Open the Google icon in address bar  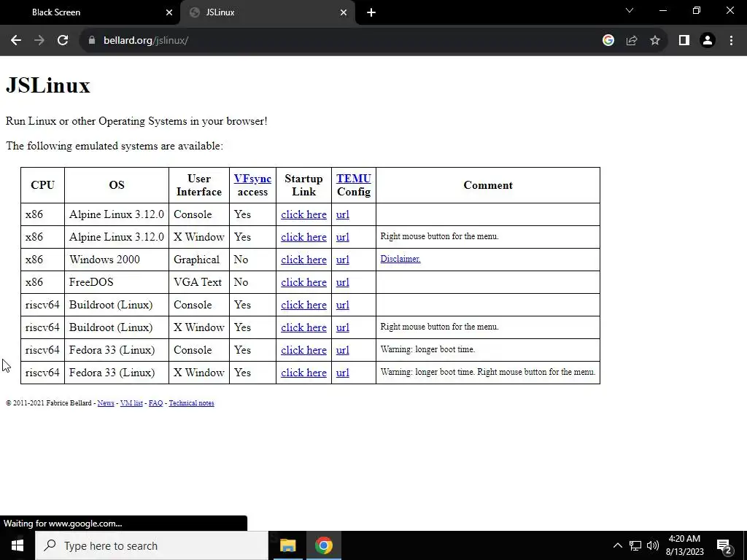coord(608,41)
